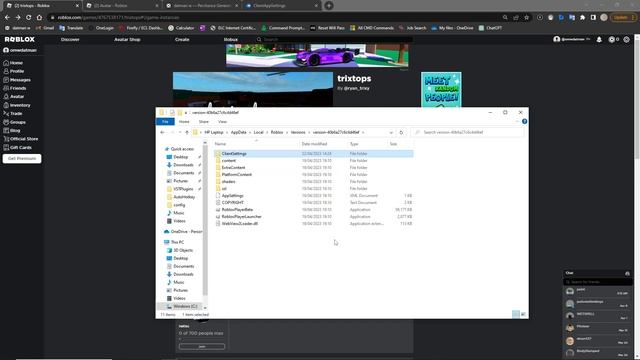Switch to the ClientAppSettings Chrome tab
The width and height of the screenshot is (640, 360).
tap(281, 6)
